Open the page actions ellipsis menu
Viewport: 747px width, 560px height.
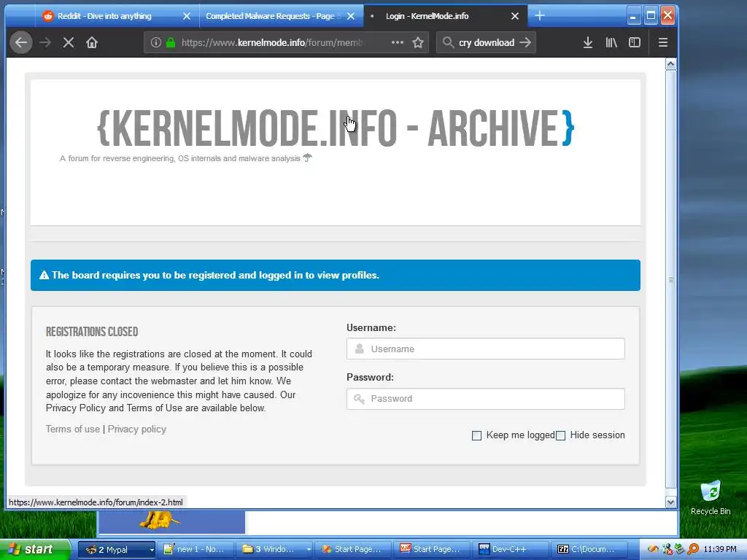[x=397, y=42]
